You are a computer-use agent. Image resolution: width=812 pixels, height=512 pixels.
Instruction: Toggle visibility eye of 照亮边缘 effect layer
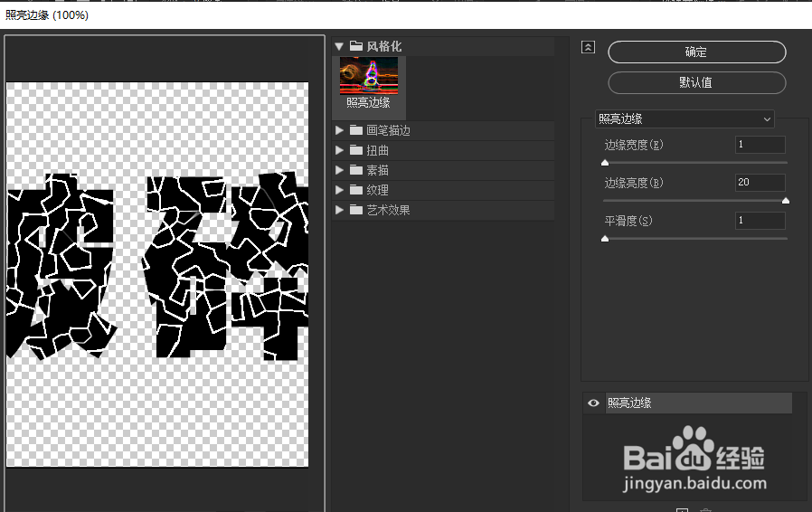pyautogui.click(x=593, y=403)
